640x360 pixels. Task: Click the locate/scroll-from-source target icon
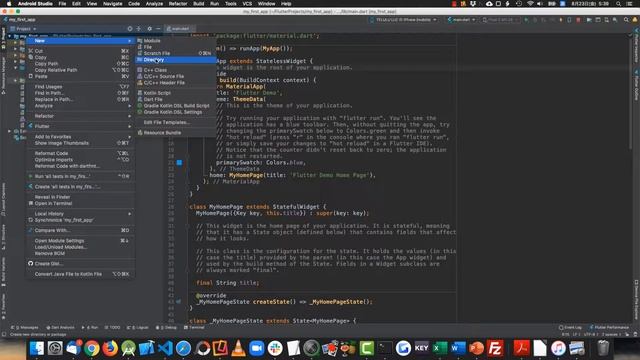coord(130,29)
